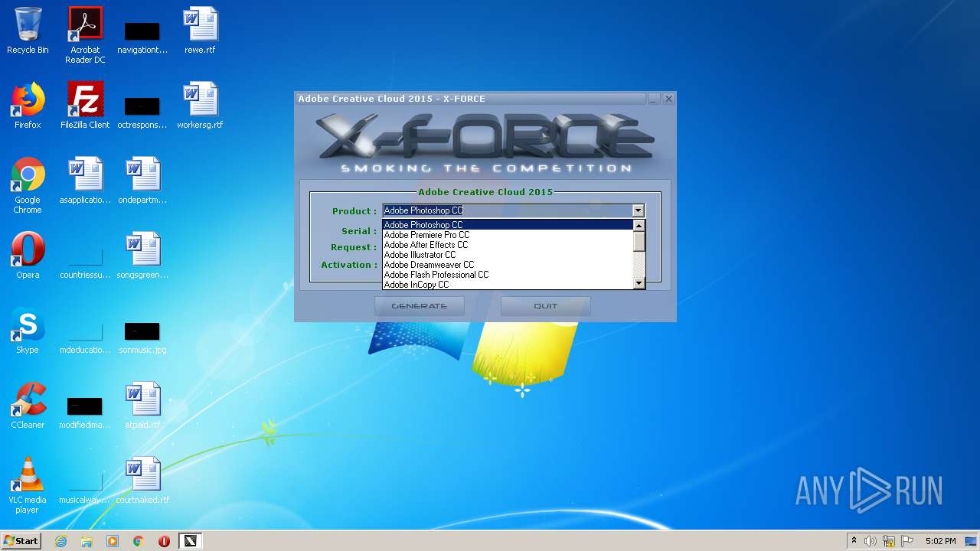The image size is (980, 551).
Task: Choose Adobe Photoshop CC in list
Action: coord(508,225)
